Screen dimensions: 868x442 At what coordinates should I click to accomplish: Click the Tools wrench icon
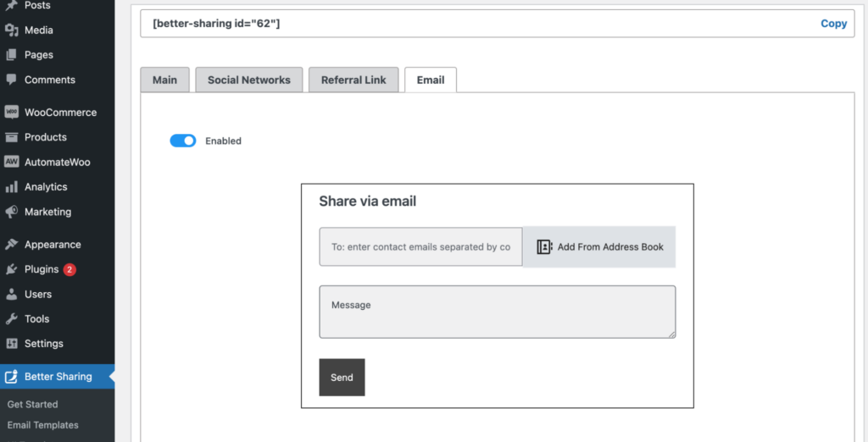12,318
